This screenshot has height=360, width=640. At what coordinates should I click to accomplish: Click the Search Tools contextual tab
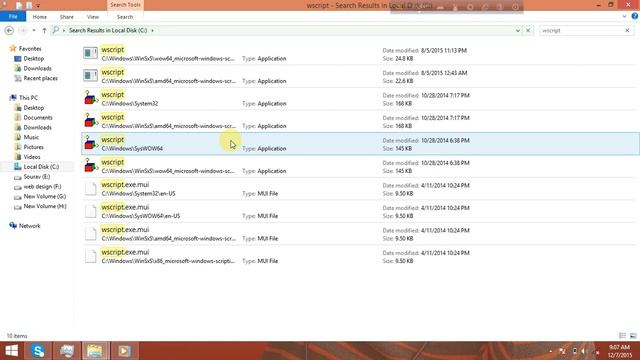point(125,5)
